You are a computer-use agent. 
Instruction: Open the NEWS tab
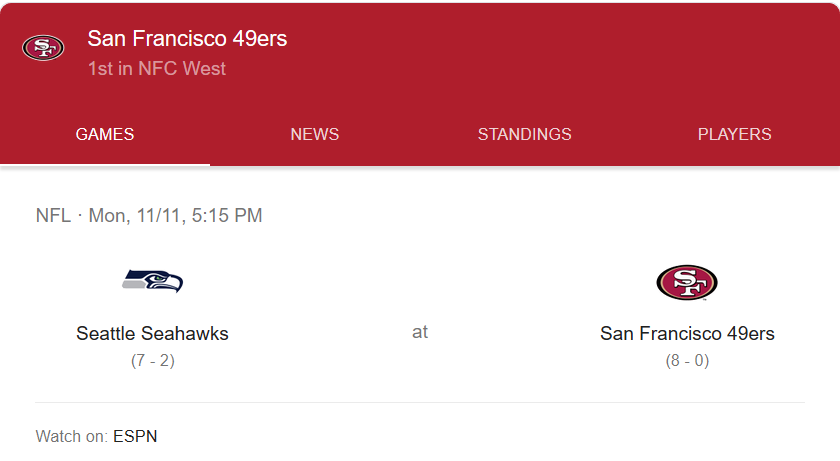click(x=315, y=134)
